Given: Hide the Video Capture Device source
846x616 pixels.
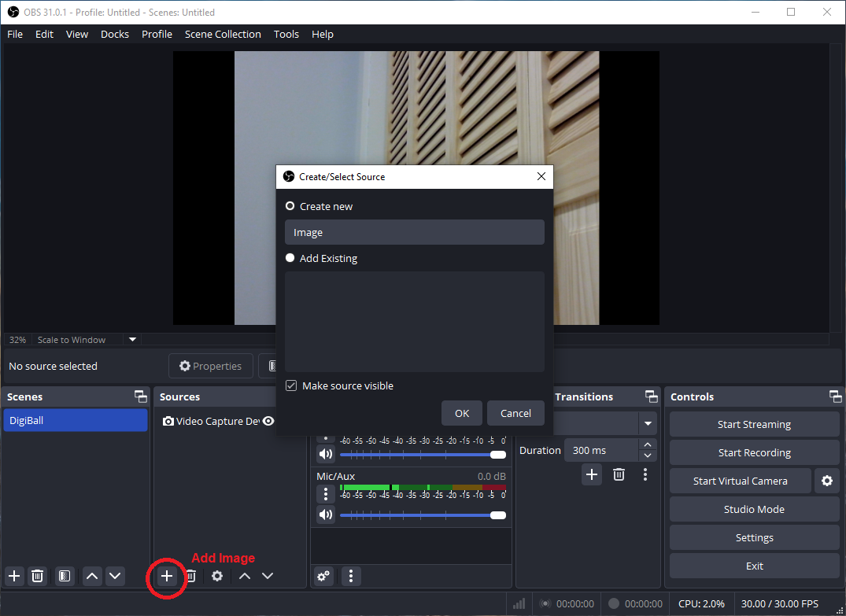Looking at the screenshot, I should [x=268, y=421].
